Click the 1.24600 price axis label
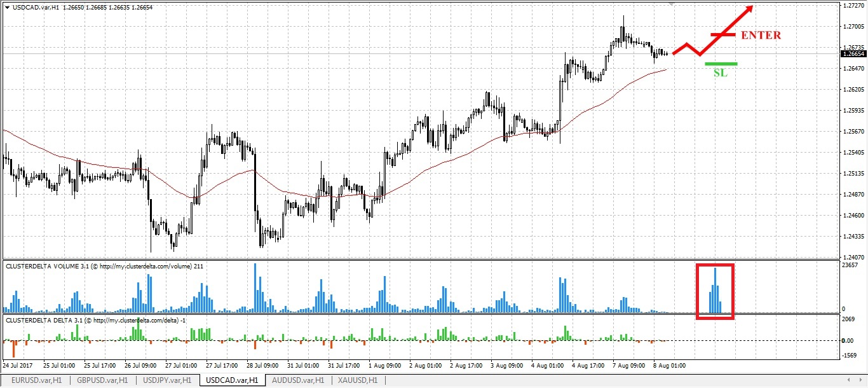 coord(853,216)
